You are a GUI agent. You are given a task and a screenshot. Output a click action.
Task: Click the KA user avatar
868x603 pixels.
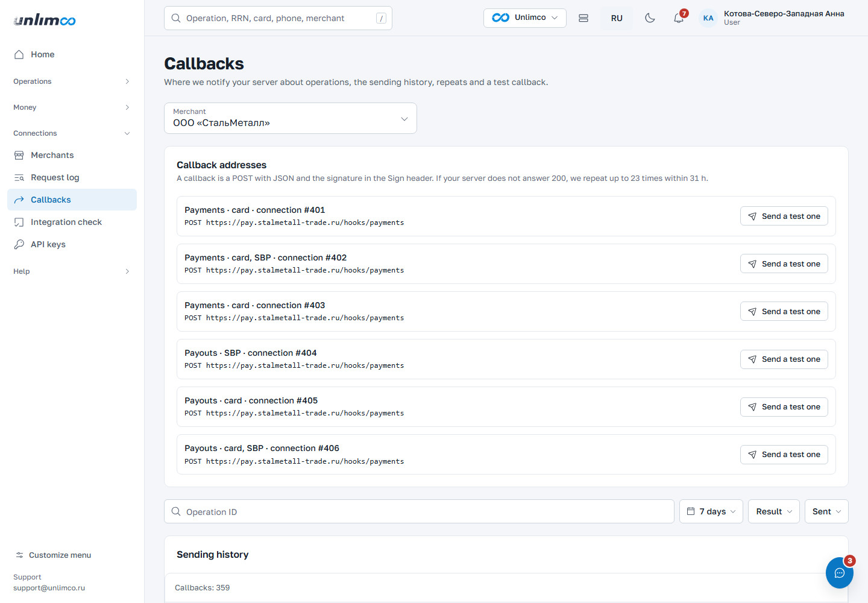(x=708, y=18)
